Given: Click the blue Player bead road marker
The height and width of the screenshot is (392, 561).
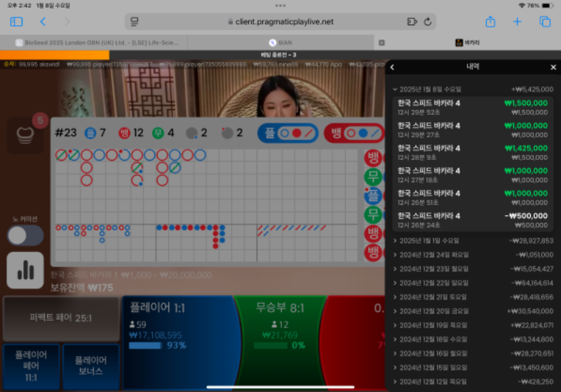Looking at the screenshot, I should [x=373, y=196].
